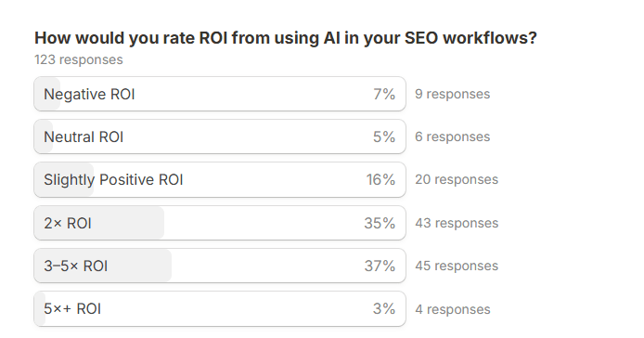
Task: Click the 2× ROI result bar
Action: tap(220, 223)
